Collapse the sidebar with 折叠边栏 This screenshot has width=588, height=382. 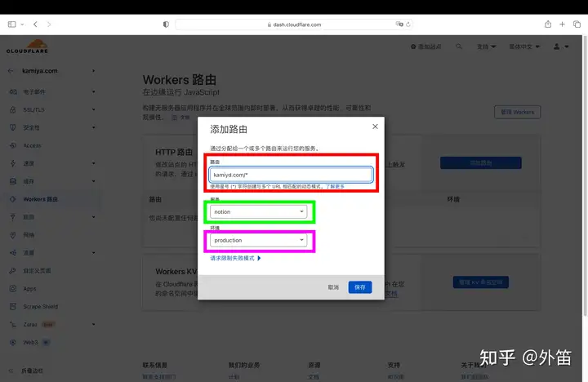(25, 371)
